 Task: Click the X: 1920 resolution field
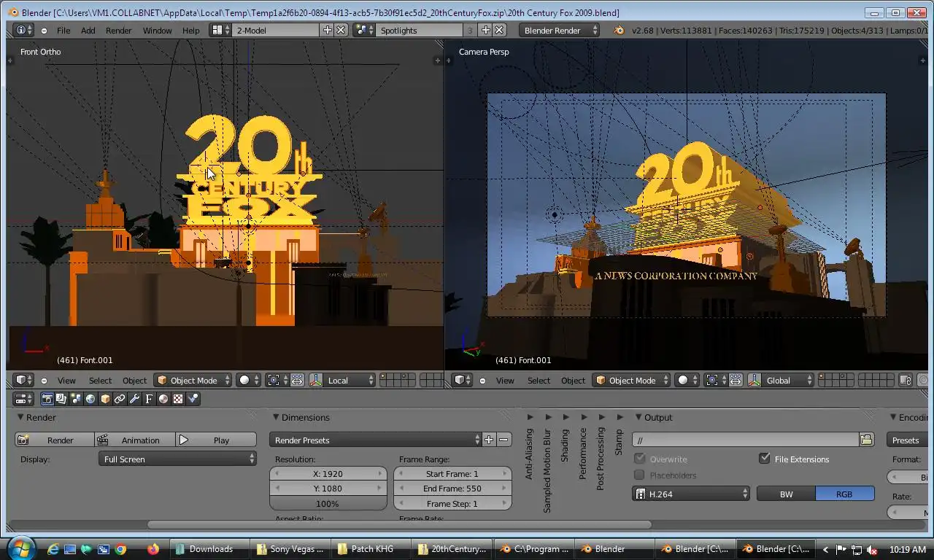pyautogui.click(x=328, y=473)
